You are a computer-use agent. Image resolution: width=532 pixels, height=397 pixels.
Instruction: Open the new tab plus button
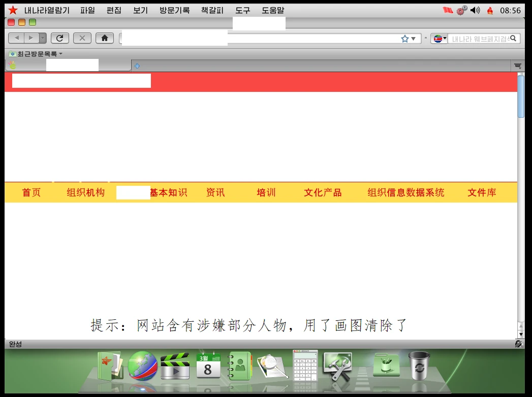tap(137, 66)
